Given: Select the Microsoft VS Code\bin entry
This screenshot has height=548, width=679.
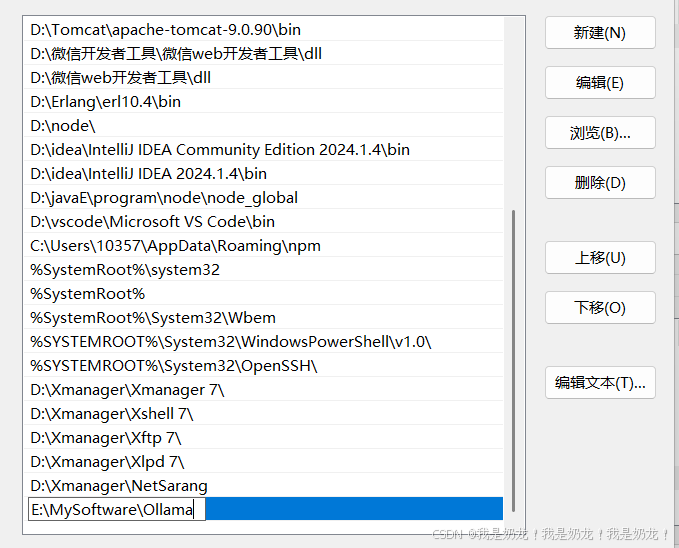Looking at the screenshot, I should coord(263,221).
